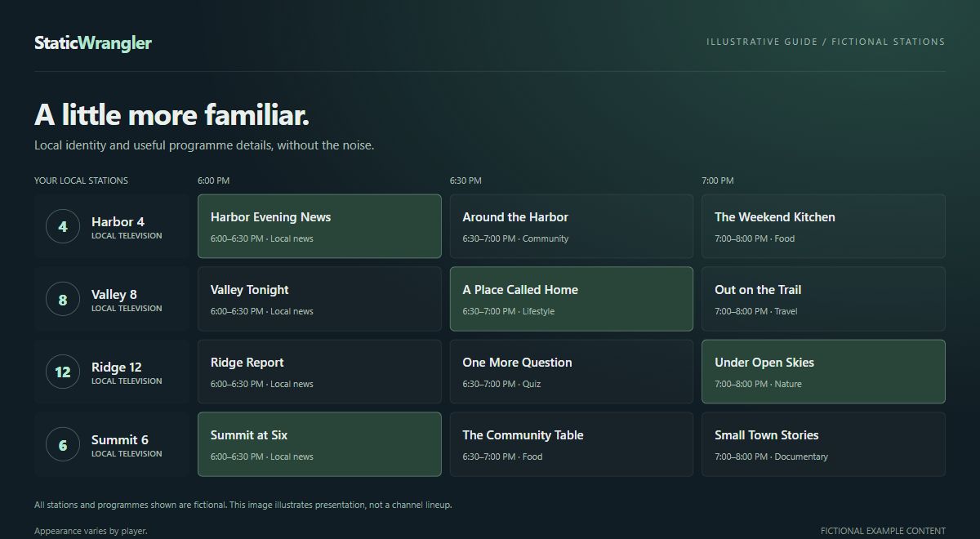Select the Summit at Six programme
980x539 pixels.
(x=319, y=444)
